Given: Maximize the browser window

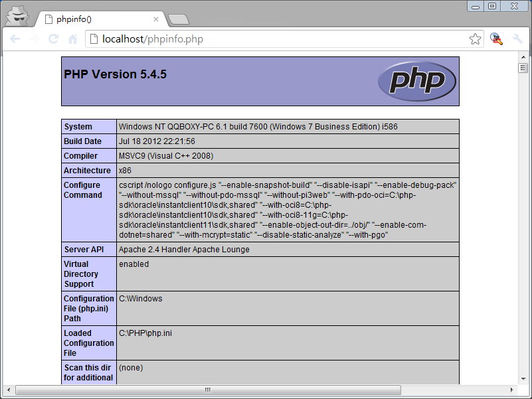Looking at the screenshot, I should click(492, 7).
